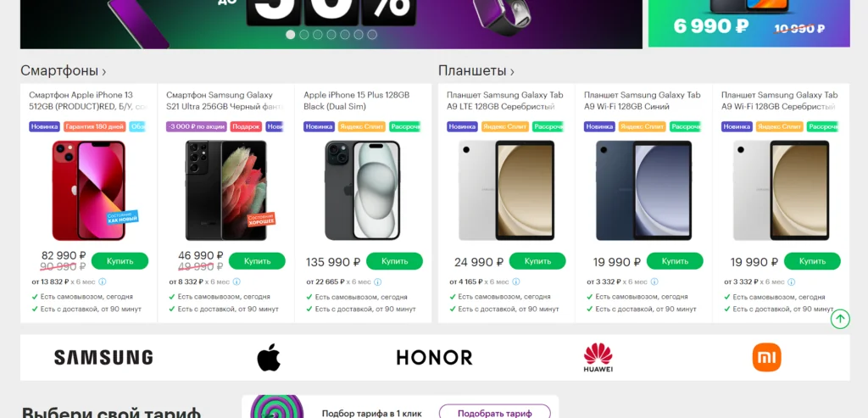Select the last banner carousel dot

(372, 34)
